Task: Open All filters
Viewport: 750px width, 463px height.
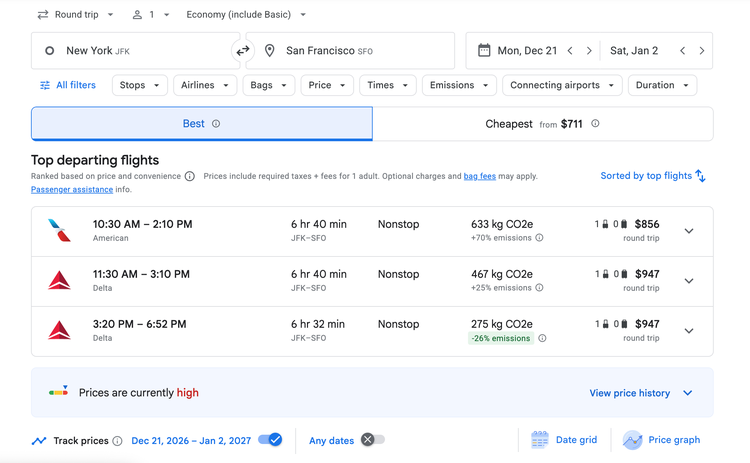Action: pos(68,85)
